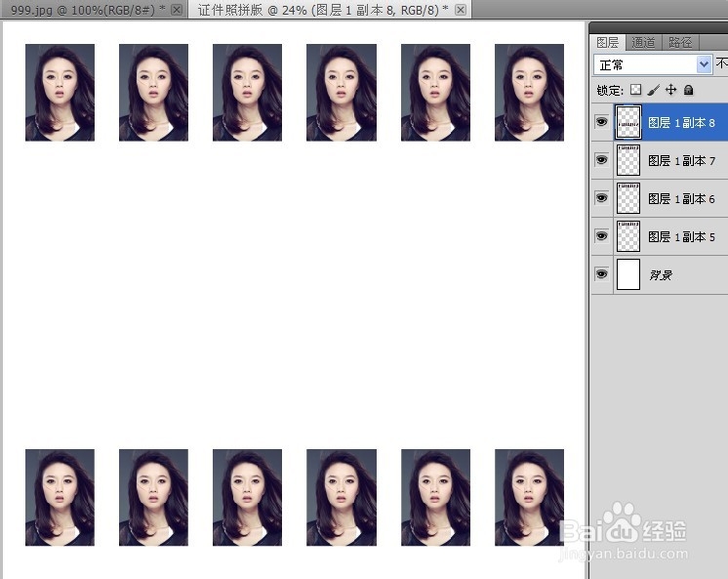Click the lock image pixels brush icon

pyautogui.click(x=653, y=90)
